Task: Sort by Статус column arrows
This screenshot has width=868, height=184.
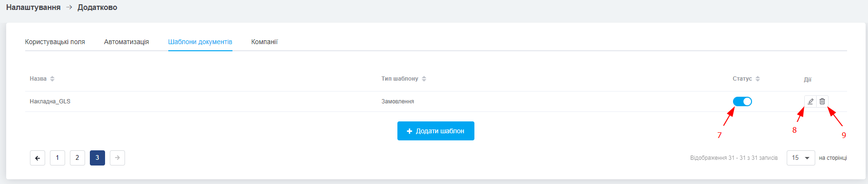Action: 758,79
